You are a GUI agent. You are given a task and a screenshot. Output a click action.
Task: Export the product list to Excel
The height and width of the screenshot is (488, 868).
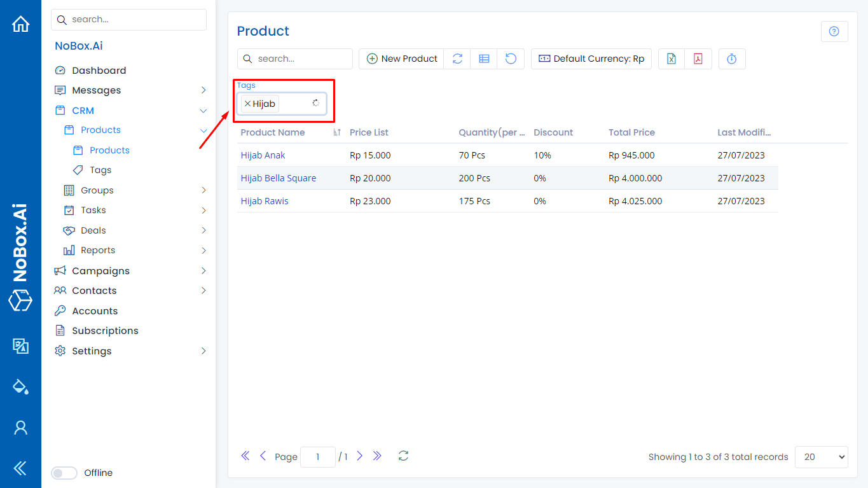(670, 59)
